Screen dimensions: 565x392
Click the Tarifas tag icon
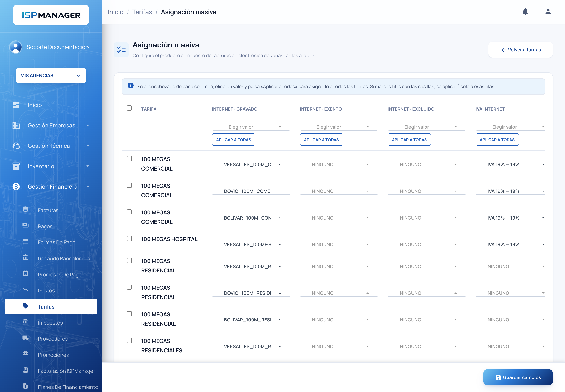[26, 306]
